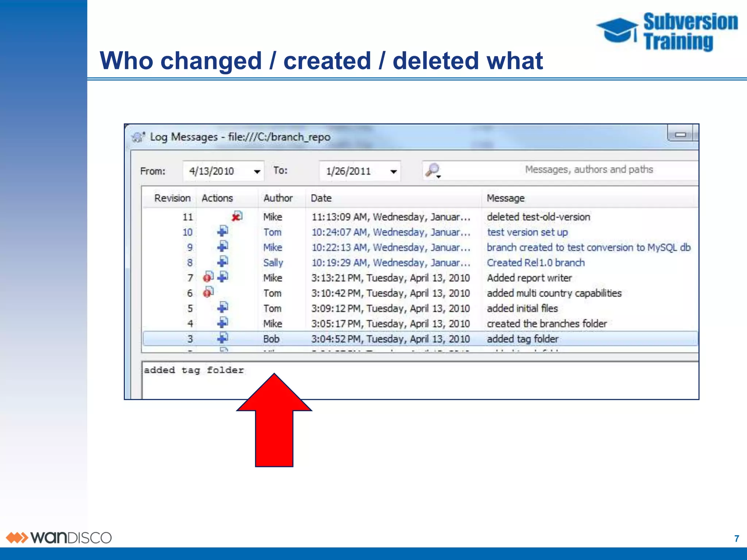
Task: Click the added action icon in revision 3
Action: pos(222,338)
